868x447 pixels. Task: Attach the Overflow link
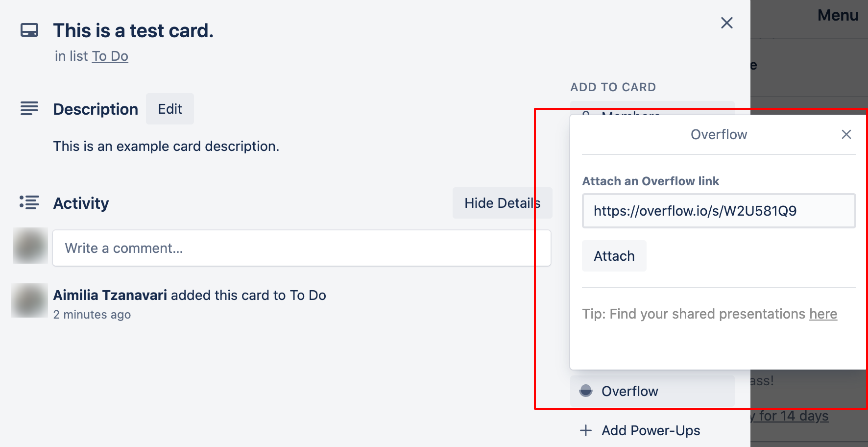(614, 256)
